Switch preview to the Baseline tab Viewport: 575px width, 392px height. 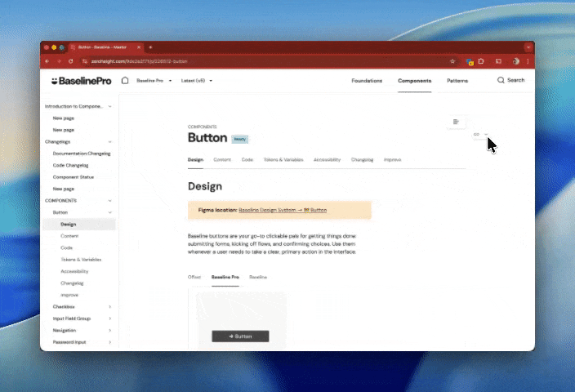[x=258, y=278]
